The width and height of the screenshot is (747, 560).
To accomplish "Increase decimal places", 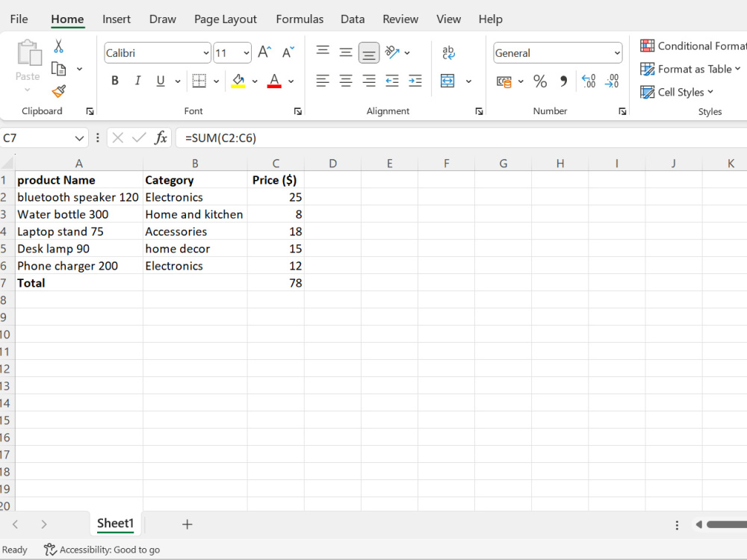I will pos(589,81).
